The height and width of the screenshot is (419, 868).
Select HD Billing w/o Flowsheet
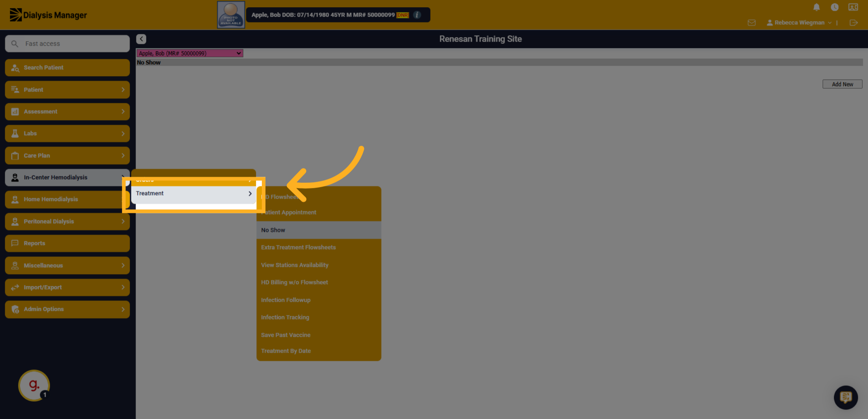coord(319,282)
